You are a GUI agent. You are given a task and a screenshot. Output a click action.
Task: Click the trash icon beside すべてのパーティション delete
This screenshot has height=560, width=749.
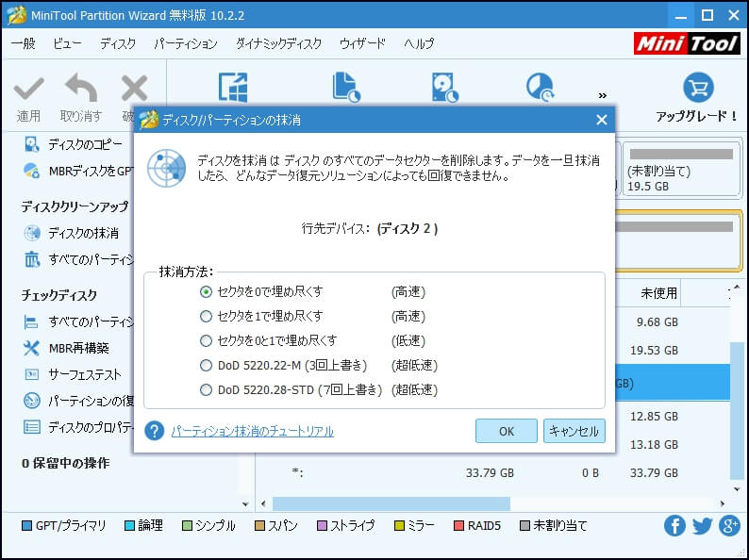[x=32, y=259]
